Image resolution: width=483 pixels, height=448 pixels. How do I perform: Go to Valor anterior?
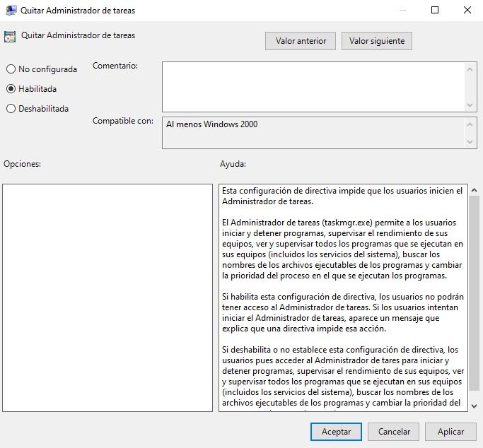[x=301, y=41]
